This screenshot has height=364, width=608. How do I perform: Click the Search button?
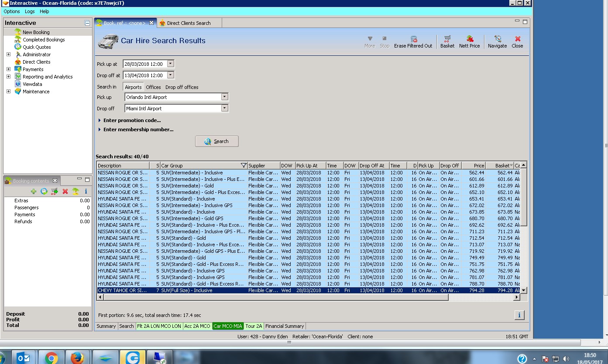click(217, 141)
